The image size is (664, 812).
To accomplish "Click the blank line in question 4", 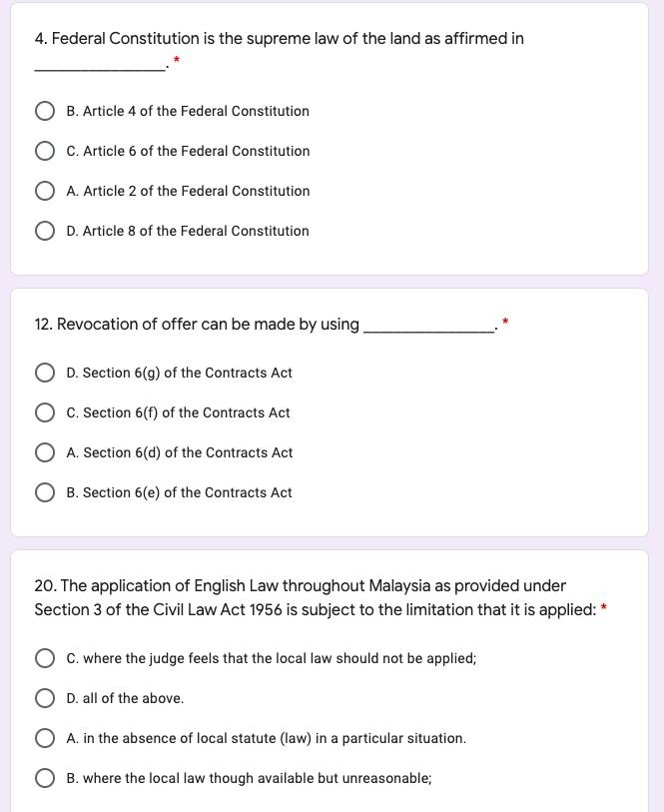I will click(x=99, y=66).
